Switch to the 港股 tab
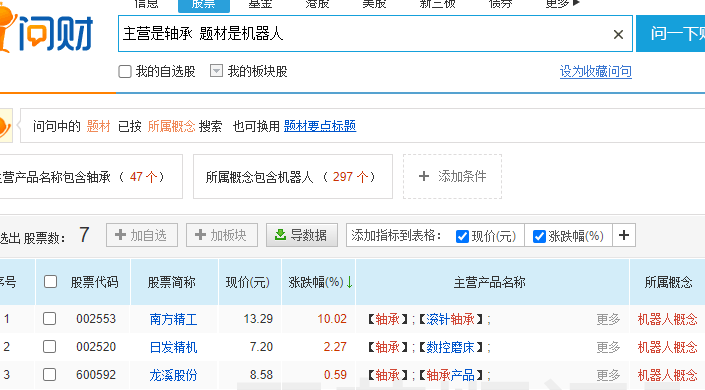This screenshot has height=390, width=705. [317, 4]
